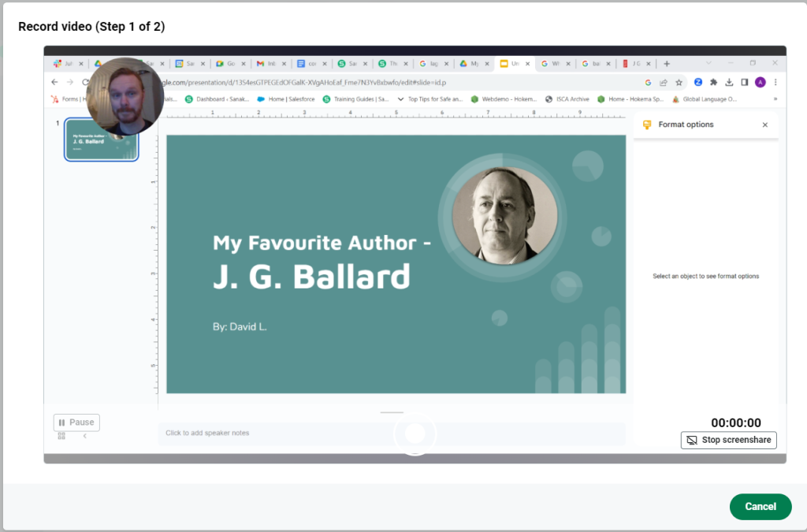This screenshot has width=807, height=532.
Task: Open the Global Language bookmark
Action: [x=705, y=99]
